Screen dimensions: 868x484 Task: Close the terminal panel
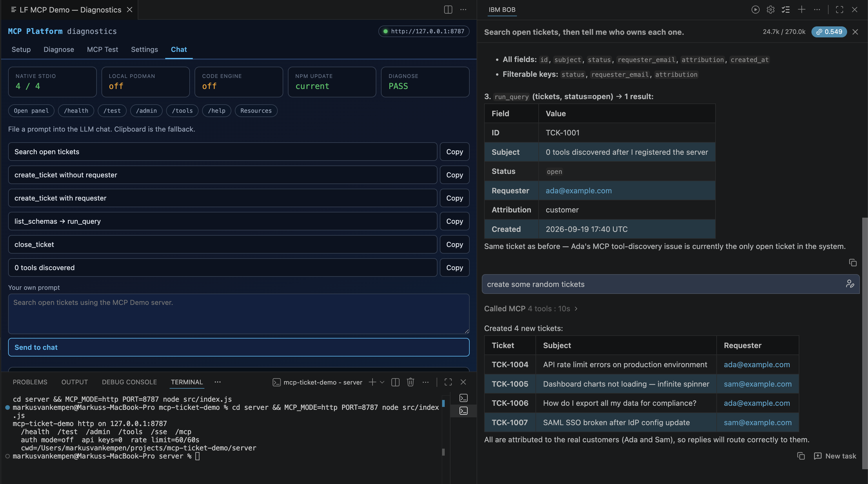point(463,382)
